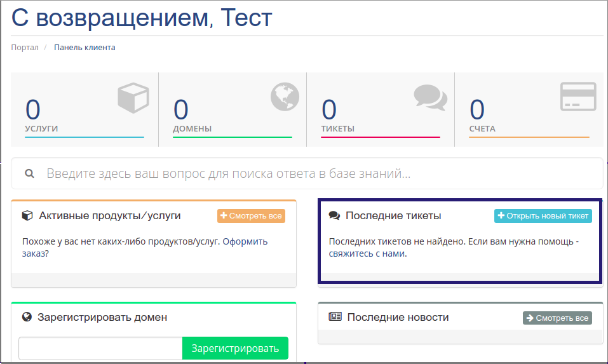Click the credit card icon in Счета tile
Screen dimensions: 608x364
click(x=578, y=97)
